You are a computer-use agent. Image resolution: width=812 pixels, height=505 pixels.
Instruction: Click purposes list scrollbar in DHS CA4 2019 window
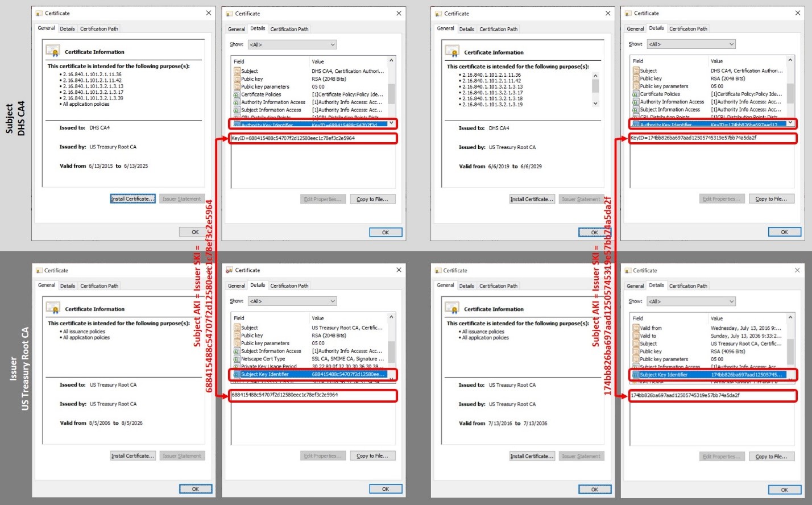click(x=595, y=89)
